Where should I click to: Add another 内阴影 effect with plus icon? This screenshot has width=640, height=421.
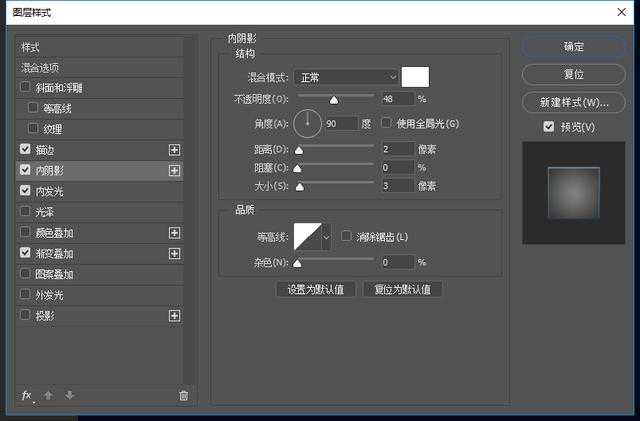point(175,170)
